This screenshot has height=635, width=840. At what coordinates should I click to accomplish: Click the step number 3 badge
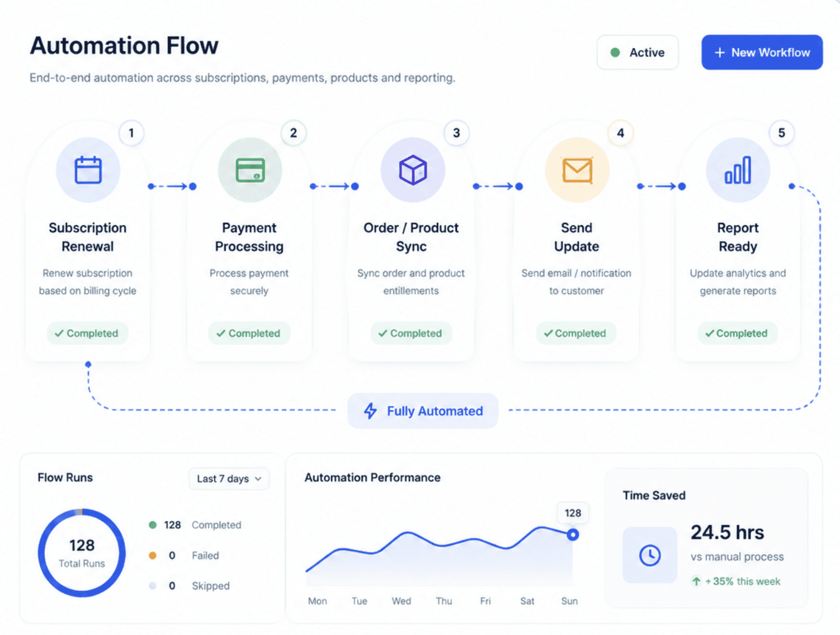click(456, 133)
